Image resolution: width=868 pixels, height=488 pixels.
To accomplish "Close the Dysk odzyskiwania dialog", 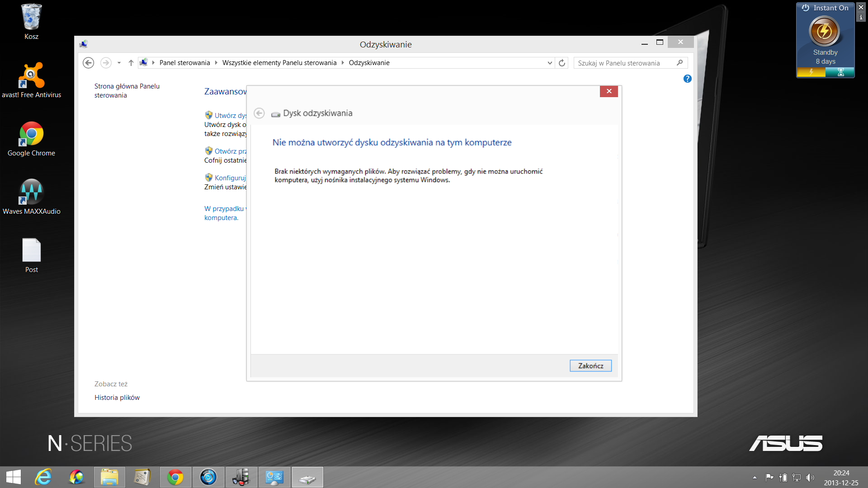I will pyautogui.click(x=609, y=91).
